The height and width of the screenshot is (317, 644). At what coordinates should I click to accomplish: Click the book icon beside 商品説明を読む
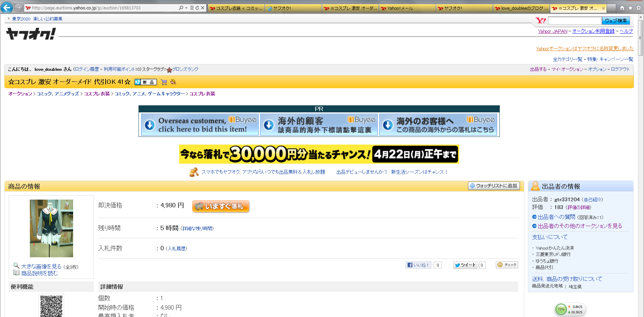[x=16, y=273]
